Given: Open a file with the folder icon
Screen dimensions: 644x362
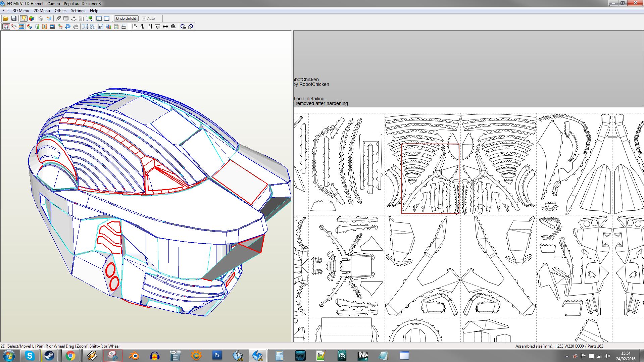Looking at the screenshot, I should coord(6,18).
